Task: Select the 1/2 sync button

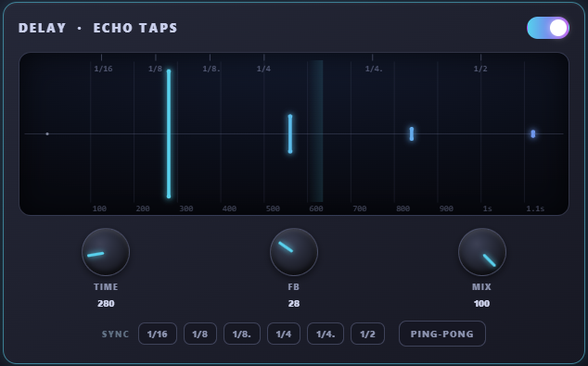Action: point(367,334)
